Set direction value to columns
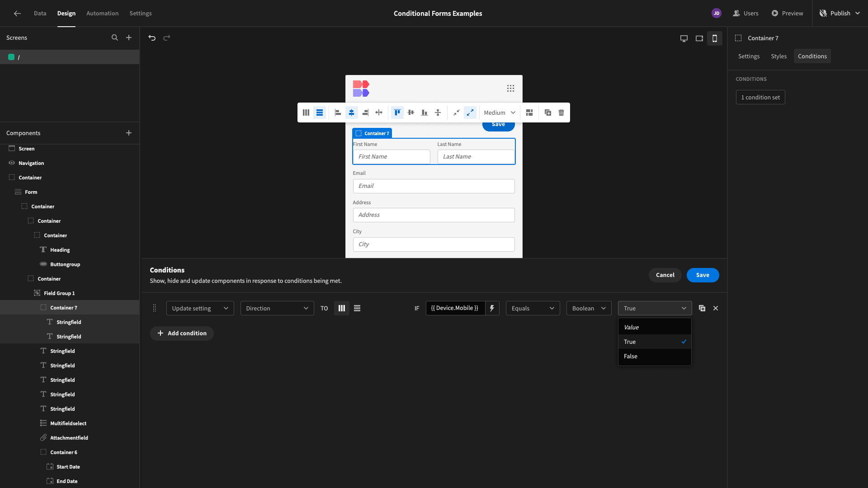 pos(342,308)
